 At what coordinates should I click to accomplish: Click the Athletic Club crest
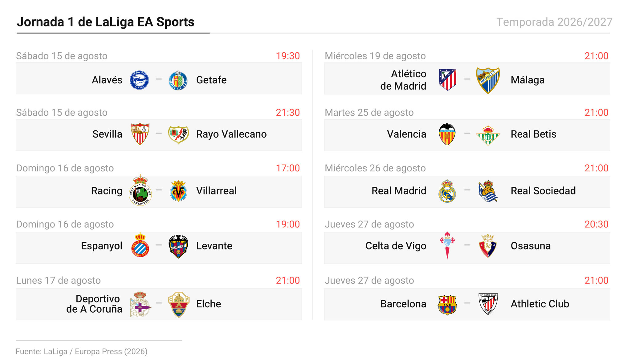(488, 304)
